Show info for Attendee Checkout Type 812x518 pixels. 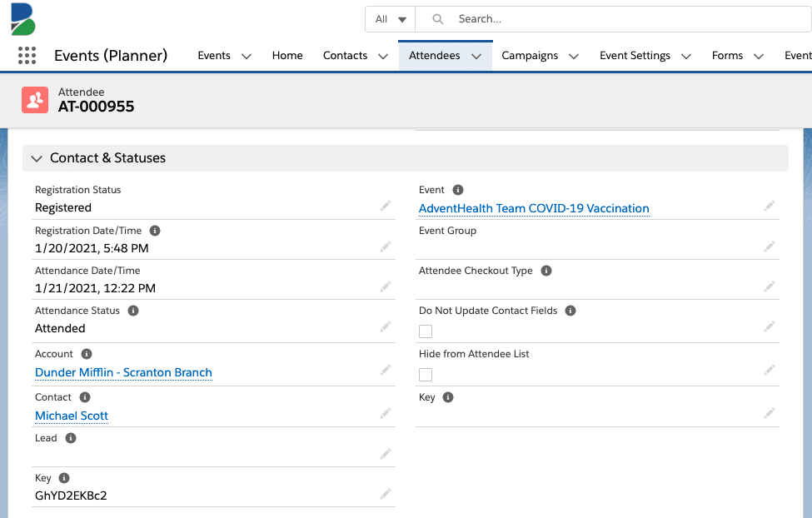tap(546, 271)
